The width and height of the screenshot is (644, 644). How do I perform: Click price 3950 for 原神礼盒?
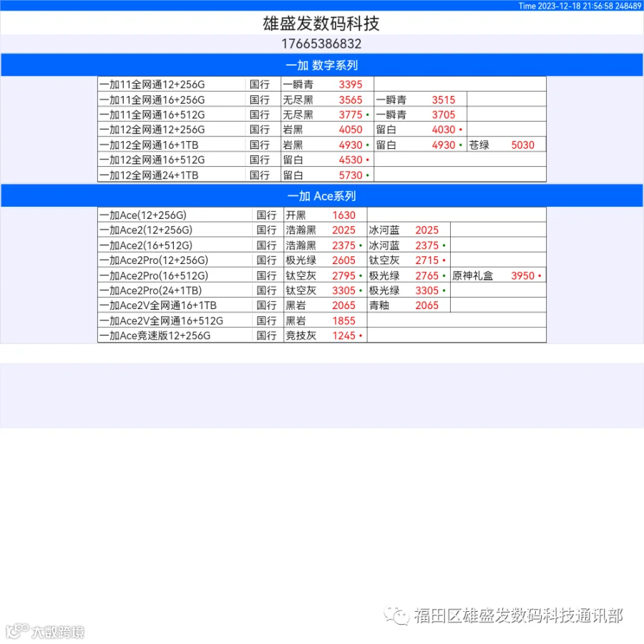pos(523,275)
